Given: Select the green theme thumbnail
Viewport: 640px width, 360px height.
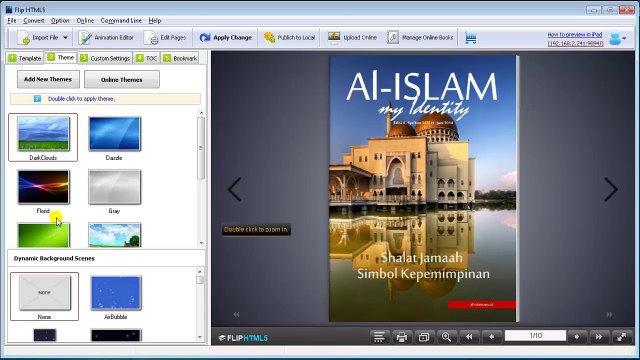Looking at the screenshot, I should [43, 235].
